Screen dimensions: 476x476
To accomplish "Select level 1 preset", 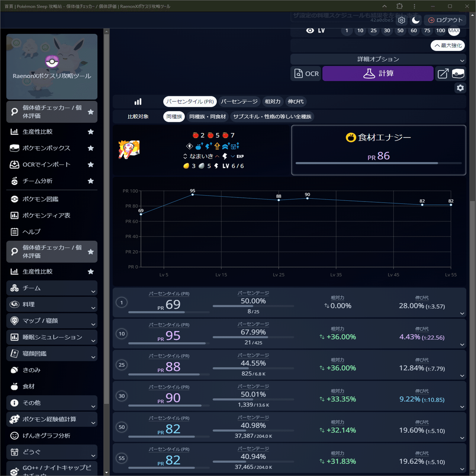I will tap(347, 30).
